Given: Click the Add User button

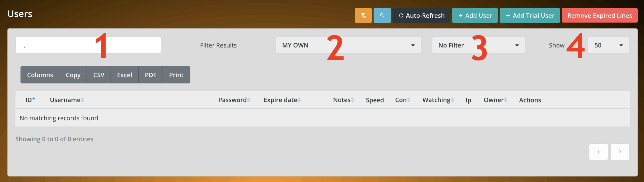Looking at the screenshot, I should point(475,16).
